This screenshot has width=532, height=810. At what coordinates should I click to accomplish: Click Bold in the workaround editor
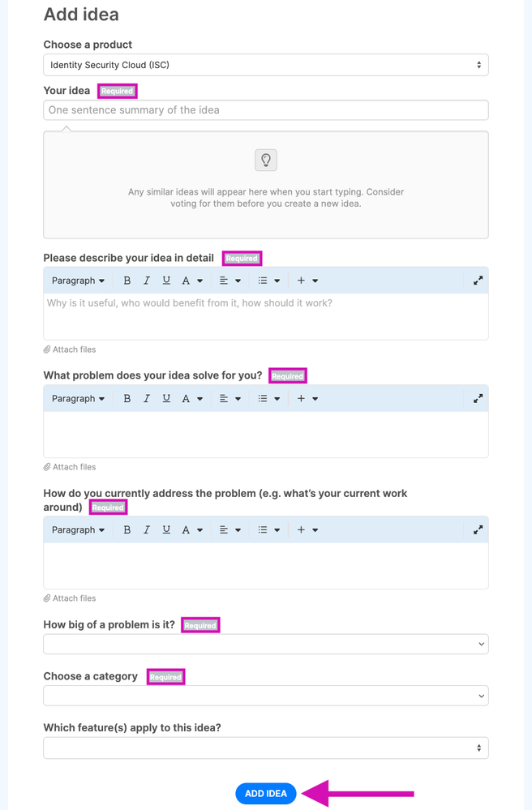point(127,530)
